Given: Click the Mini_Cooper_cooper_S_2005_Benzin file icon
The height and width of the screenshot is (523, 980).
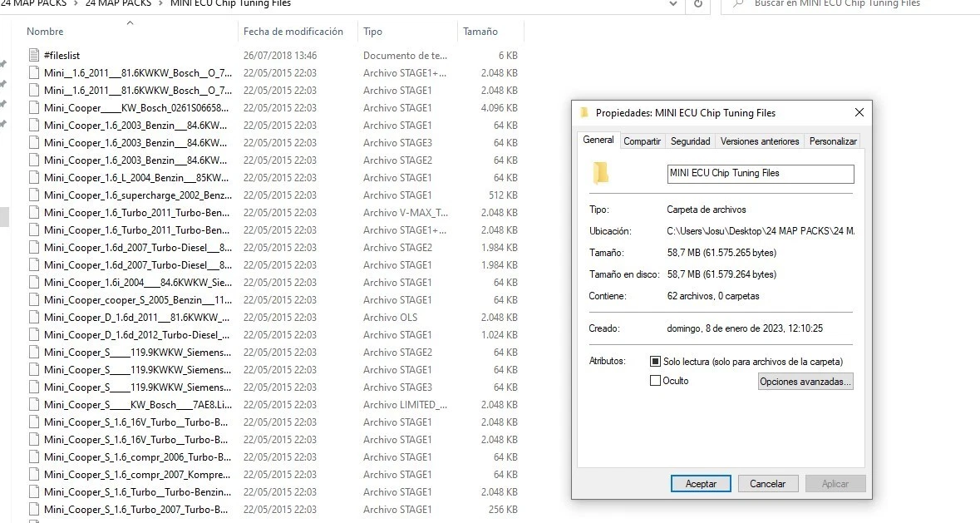Looking at the screenshot, I should pos(34,300).
